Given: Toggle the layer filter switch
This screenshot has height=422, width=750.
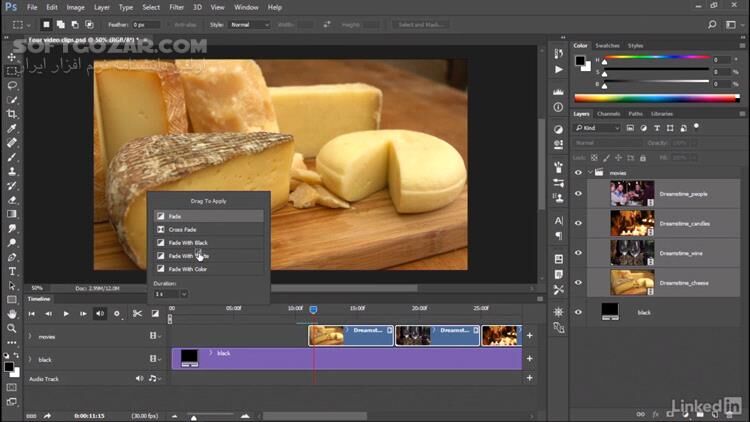Looking at the screenshot, I should pyautogui.click(x=696, y=127).
